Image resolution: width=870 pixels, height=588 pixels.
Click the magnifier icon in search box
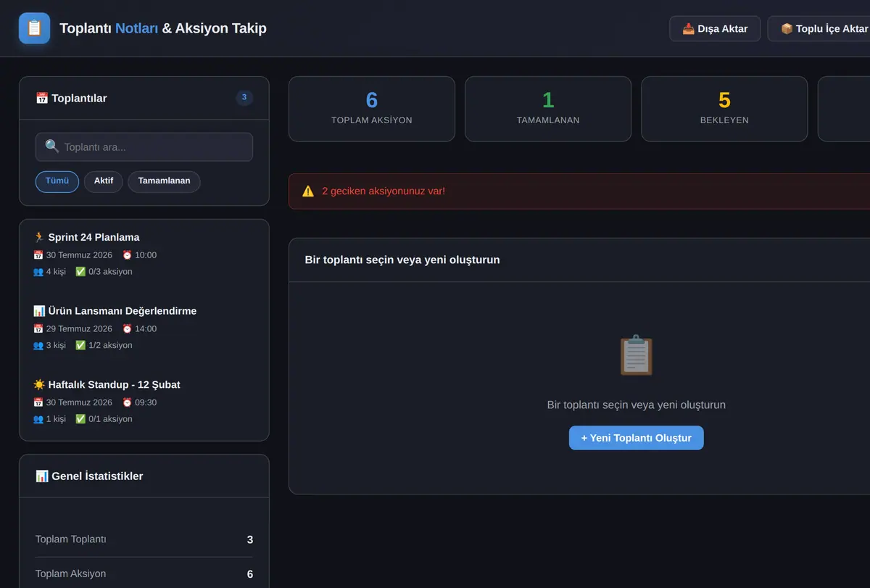[51, 146]
